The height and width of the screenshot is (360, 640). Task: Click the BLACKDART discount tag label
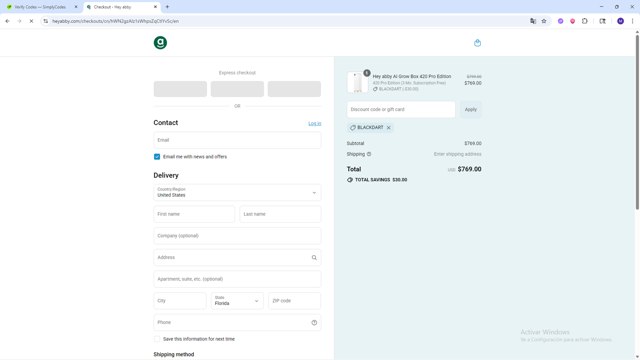click(x=370, y=128)
